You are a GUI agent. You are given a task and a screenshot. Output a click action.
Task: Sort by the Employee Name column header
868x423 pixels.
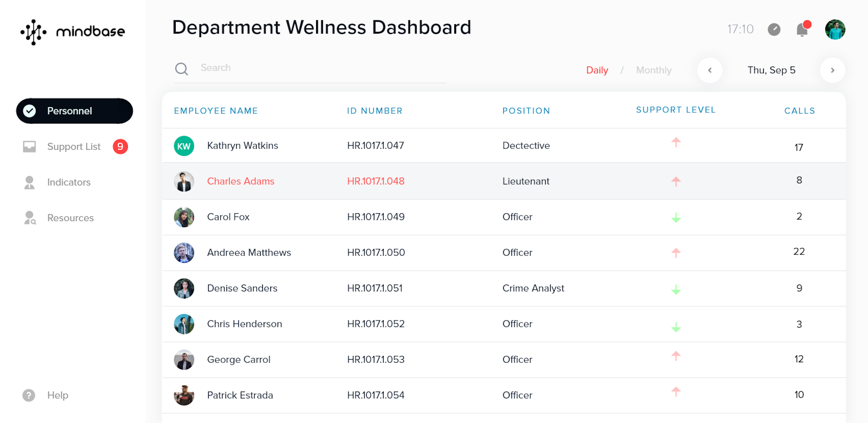point(216,111)
